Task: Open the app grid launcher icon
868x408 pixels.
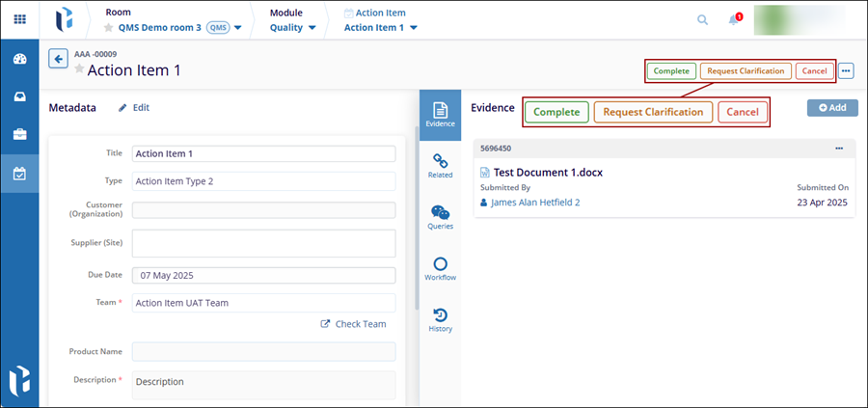Action: [x=19, y=19]
